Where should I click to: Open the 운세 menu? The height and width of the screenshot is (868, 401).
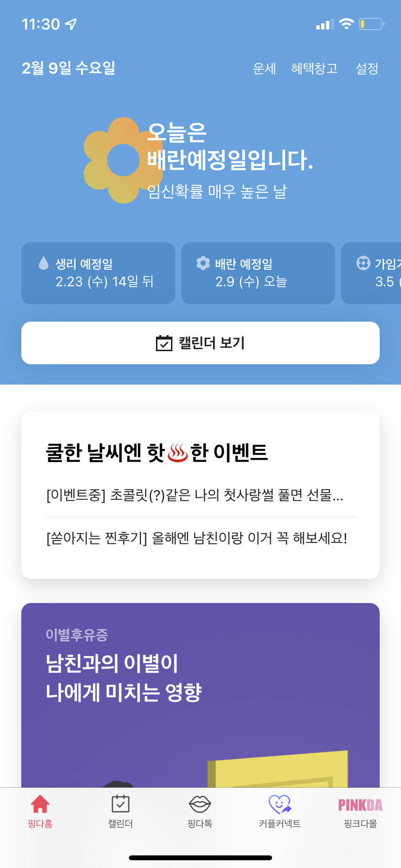[x=264, y=69]
